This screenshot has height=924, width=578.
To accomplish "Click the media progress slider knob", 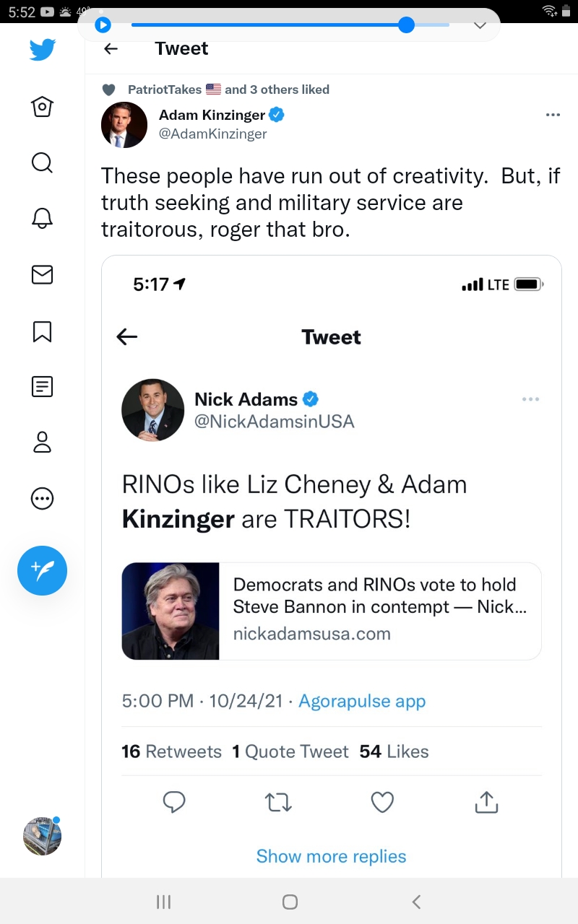I will click(x=406, y=25).
